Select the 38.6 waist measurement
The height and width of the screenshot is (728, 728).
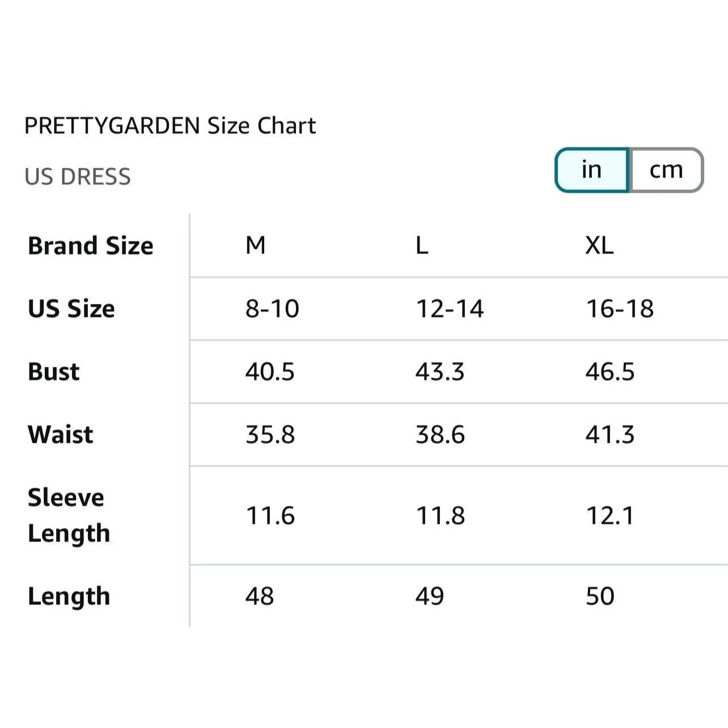(x=440, y=434)
